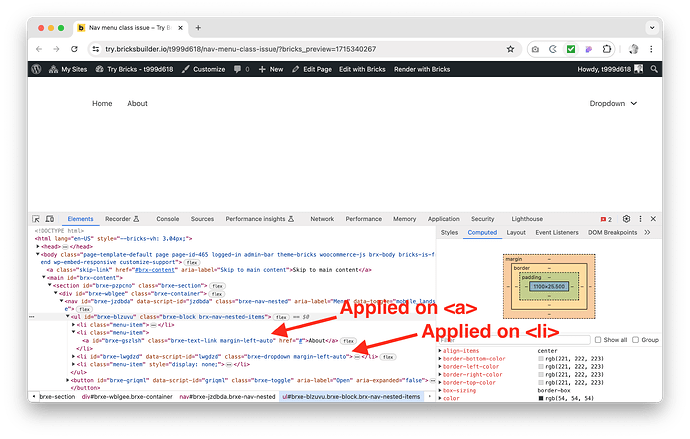Show more sidebar tabs with double chevron
Screen dimensions: 690x439
(x=647, y=232)
